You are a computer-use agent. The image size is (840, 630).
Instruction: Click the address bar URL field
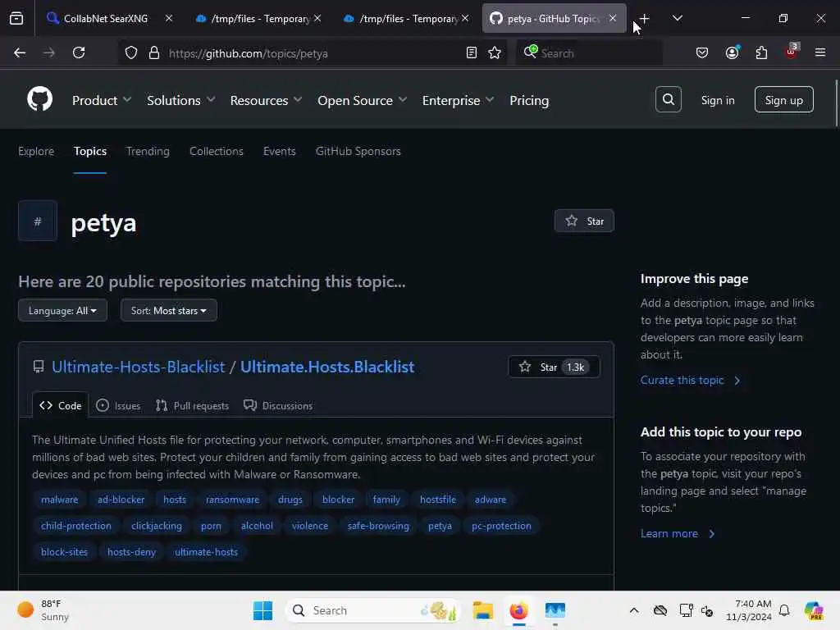(x=313, y=53)
